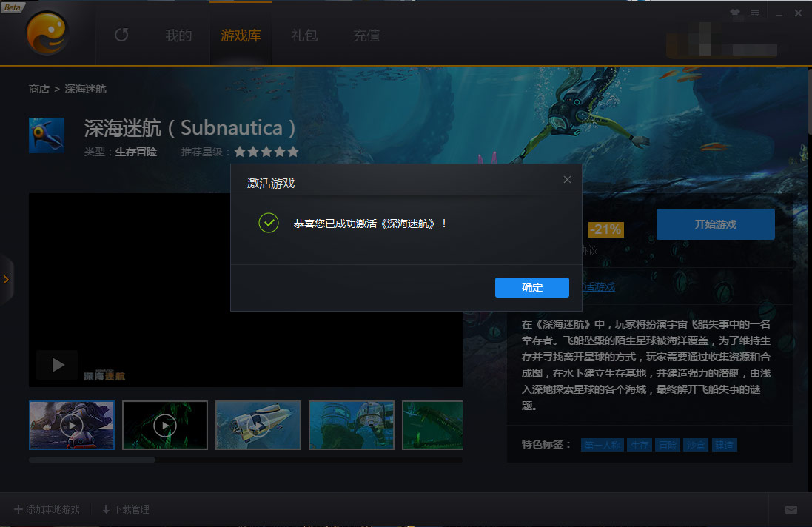812x527 pixels.
Task: Switch to the 礼包 tab
Action: (x=304, y=36)
